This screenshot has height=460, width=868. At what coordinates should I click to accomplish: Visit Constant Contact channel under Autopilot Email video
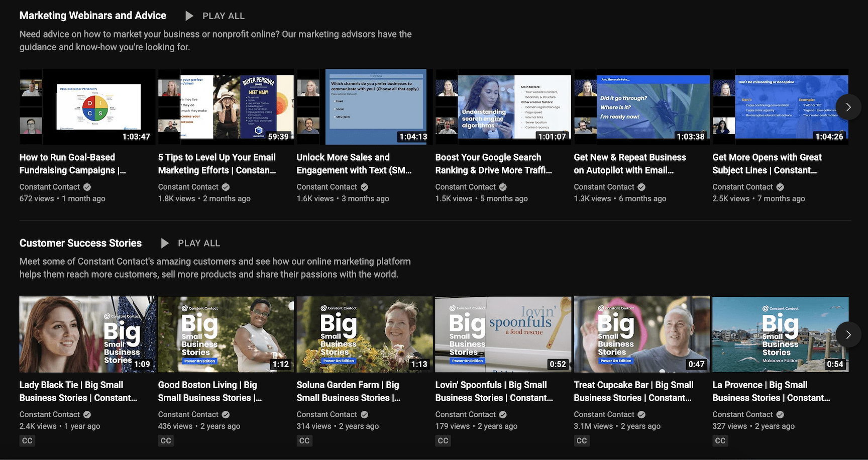coord(604,187)
